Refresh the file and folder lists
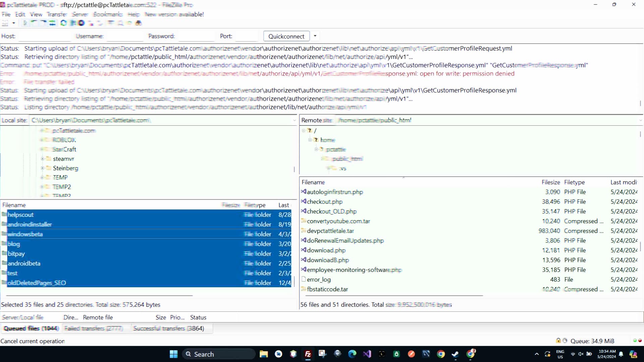 coord(63,23)
